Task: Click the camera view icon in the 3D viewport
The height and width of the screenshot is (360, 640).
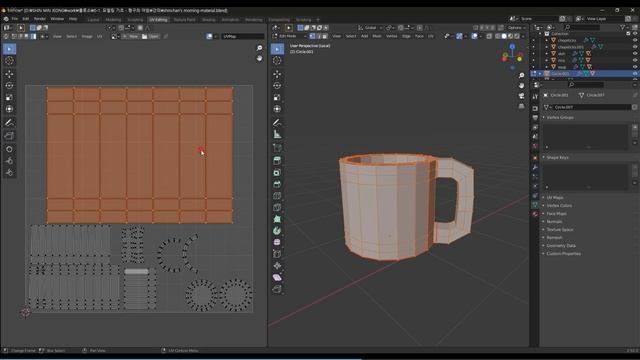Action: [x=521, y=96]
